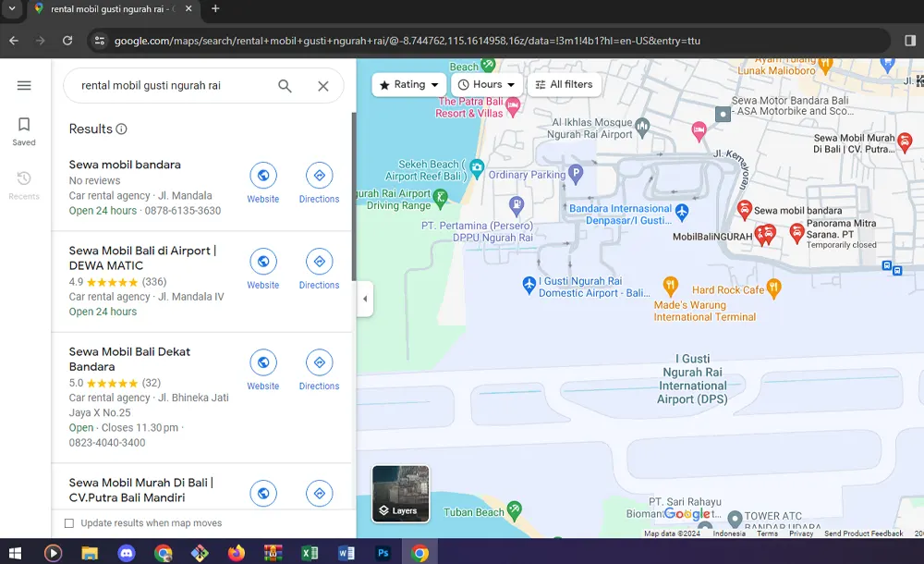The image size is (924, 564).
Task: Expand the Hours filter dropdown
Action: click(x=487, y=84)
